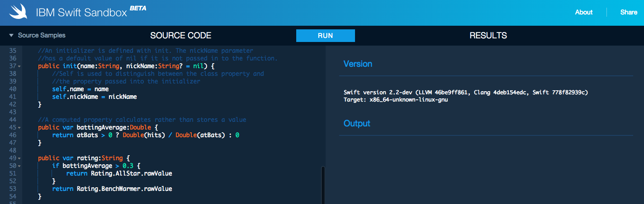Collapse the fold arrow at line 49

click(x=19, y=158)
